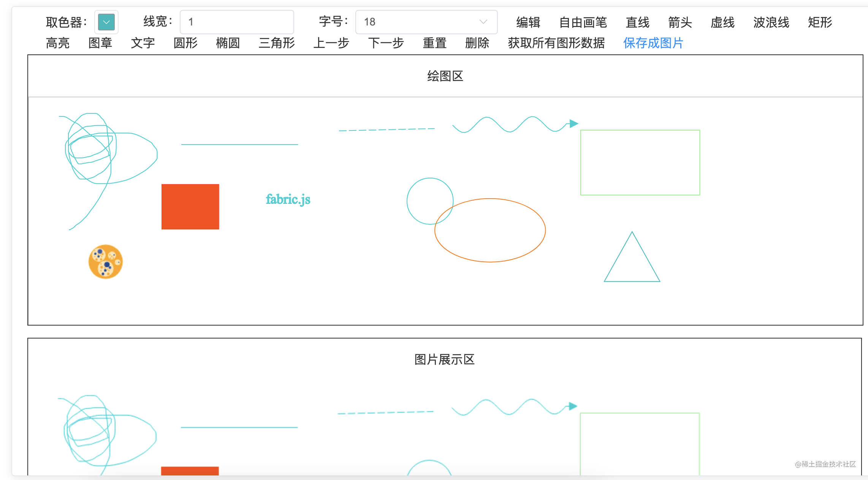Viewport: 868px width, 480px height.
Task: Select the 圆形 circle drawing tool
Action: tap(185, 43)
